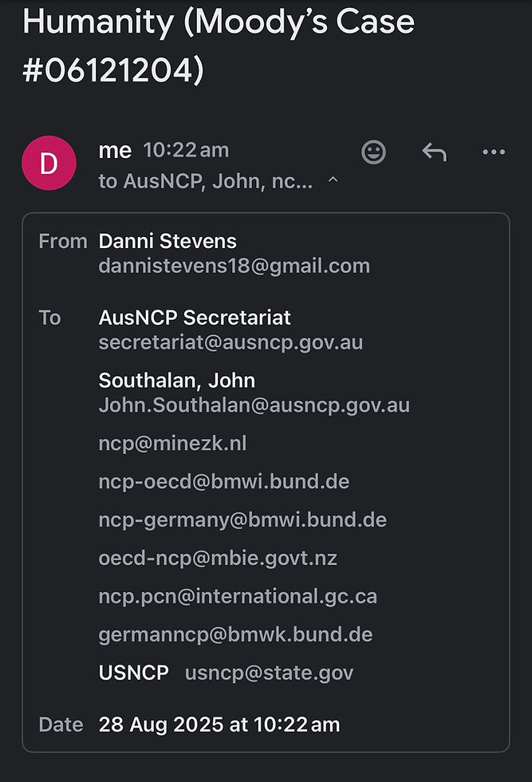Click John.Southalan@ausncp.gov.au address
Image resolution: width=532 pixels, height=782 pixels.
click(254, 405)
